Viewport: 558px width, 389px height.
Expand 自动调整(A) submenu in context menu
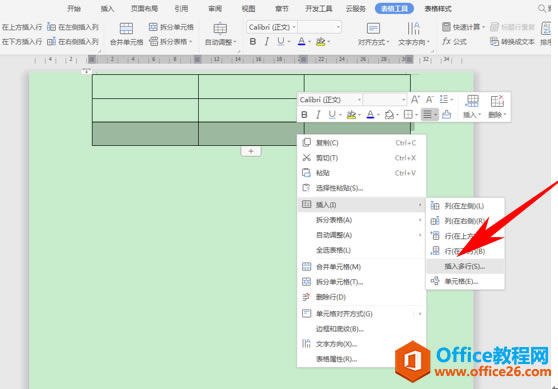(362, 235)
